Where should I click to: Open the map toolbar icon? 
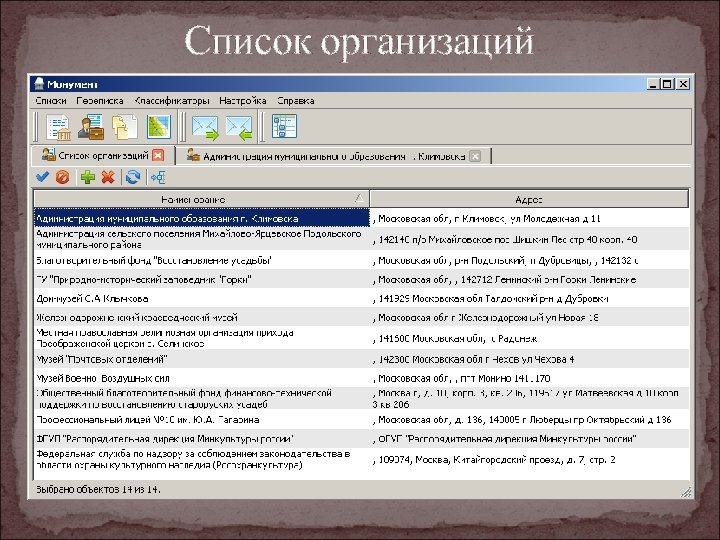159,127
